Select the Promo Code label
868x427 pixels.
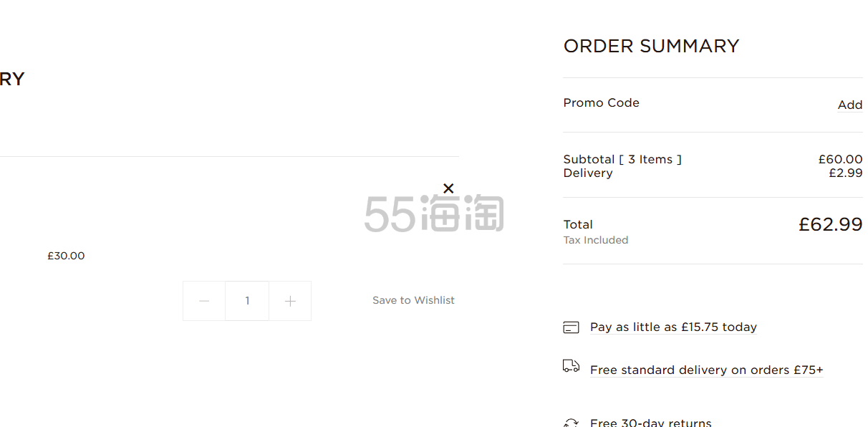point(602,102)
